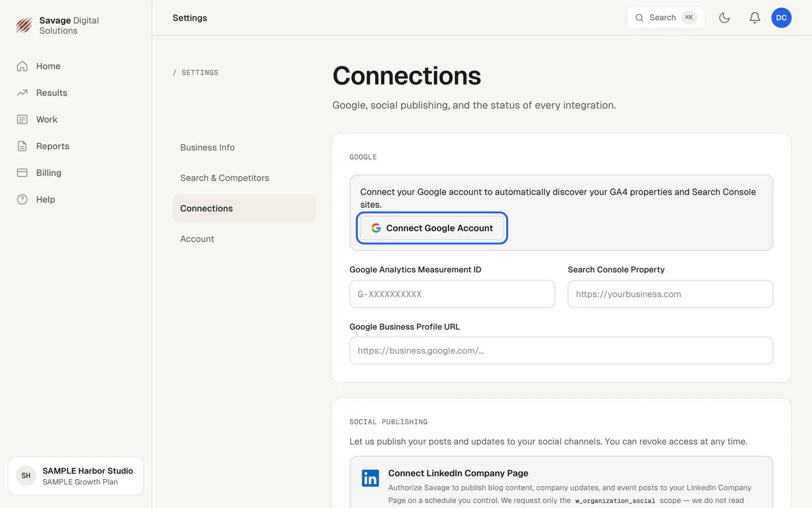The height and width of the screenshot is (508, 812).
Task: Open notifications with the bell icon
Action: coord(755,18)
